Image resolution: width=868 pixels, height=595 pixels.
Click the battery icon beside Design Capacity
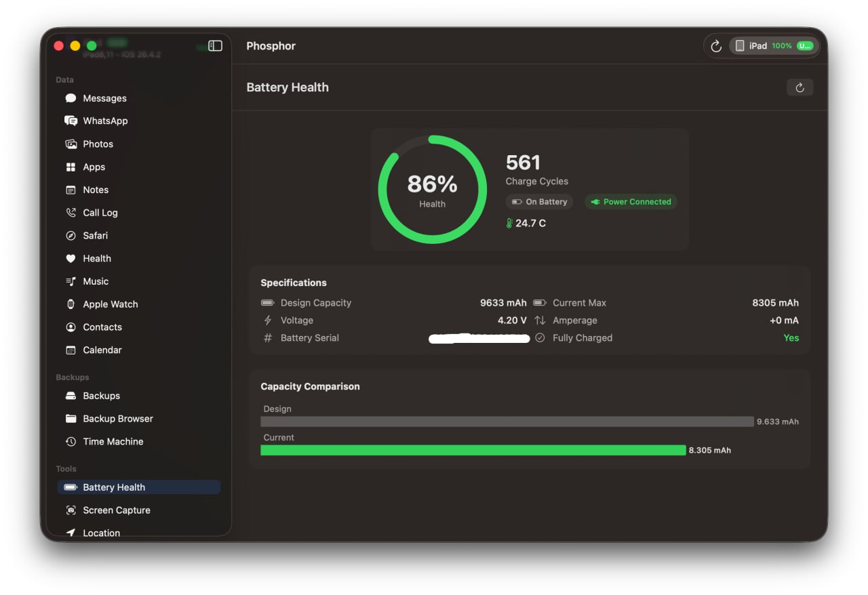pyautogui.click(x=268, y=303)
